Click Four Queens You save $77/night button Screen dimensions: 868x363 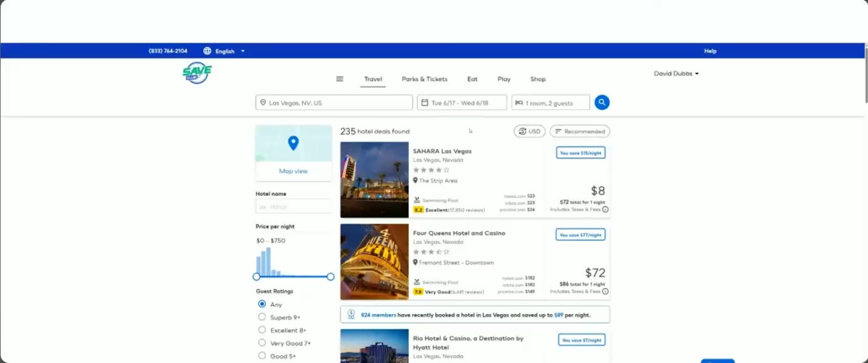click(581, 234)
